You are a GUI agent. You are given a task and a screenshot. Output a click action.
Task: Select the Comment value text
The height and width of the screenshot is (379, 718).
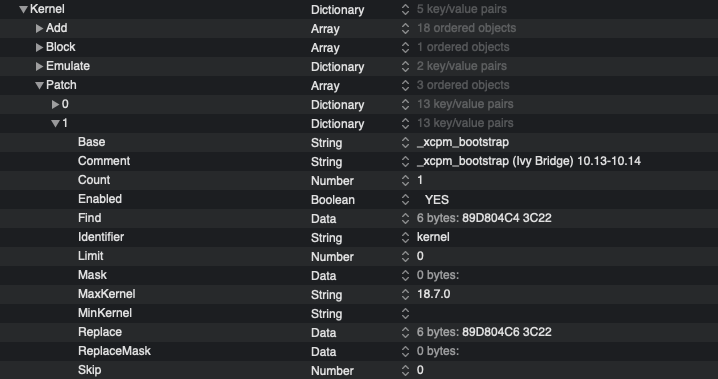[x=528, y=161]
